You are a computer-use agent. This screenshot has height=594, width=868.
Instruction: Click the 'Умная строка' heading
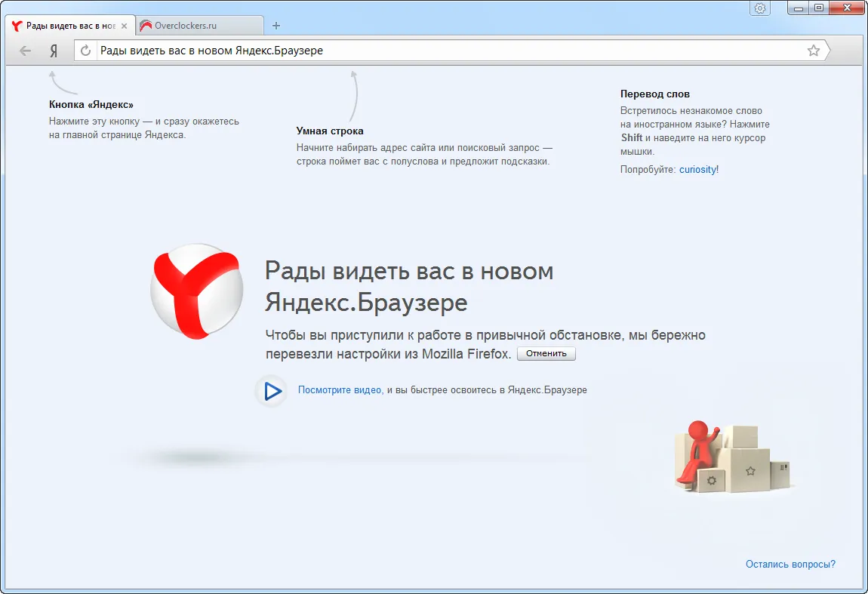click(x=330, y=131)
